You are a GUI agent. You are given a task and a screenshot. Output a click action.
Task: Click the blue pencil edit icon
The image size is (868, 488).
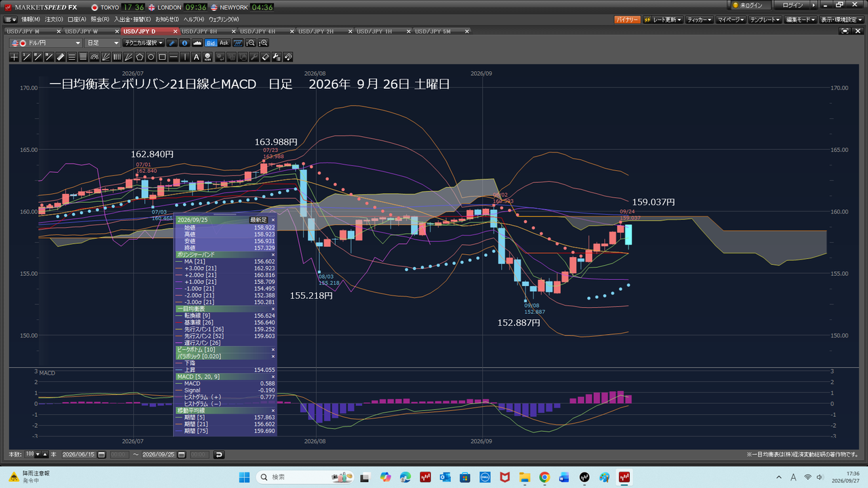point(172,43)
